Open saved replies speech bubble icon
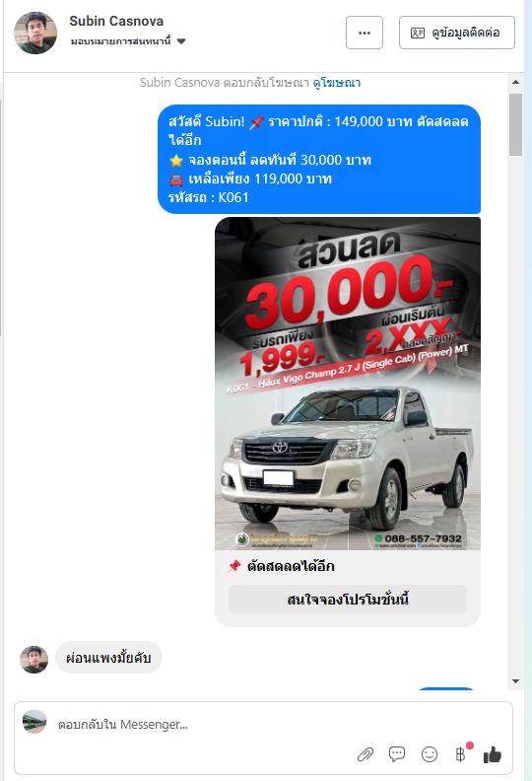Viewport: 532px width, 781px height. pos(397,754)
